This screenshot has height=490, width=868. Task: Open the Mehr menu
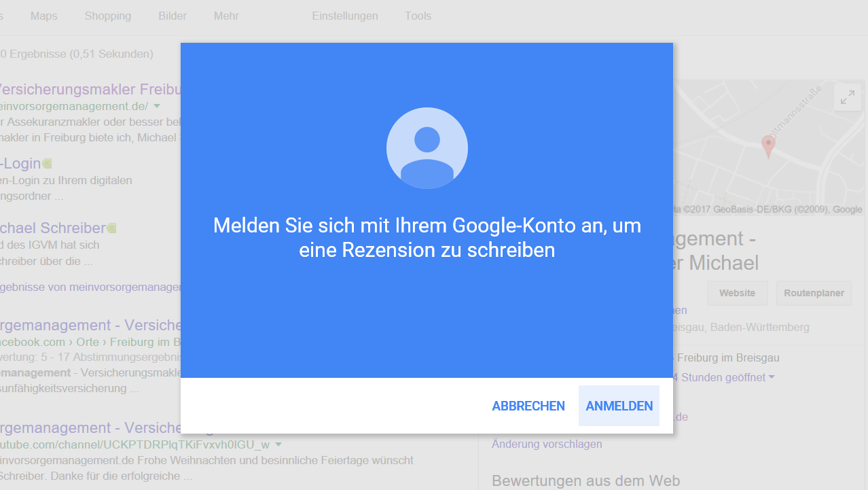pyautogui.click(x=226, y=16)
